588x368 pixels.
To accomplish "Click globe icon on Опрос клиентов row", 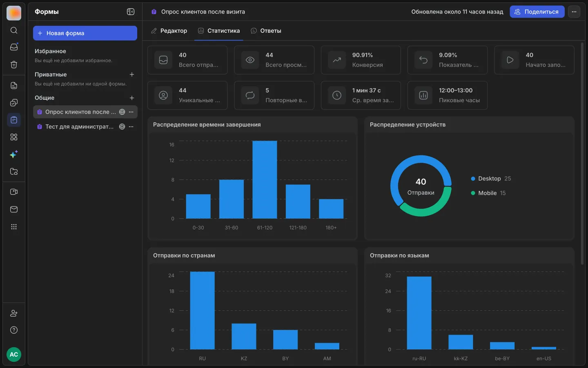I will 122,112.
